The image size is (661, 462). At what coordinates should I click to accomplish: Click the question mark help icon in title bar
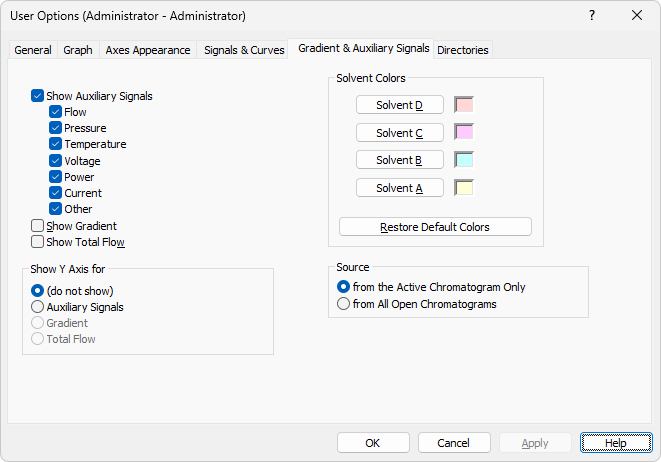pos(592,15)
